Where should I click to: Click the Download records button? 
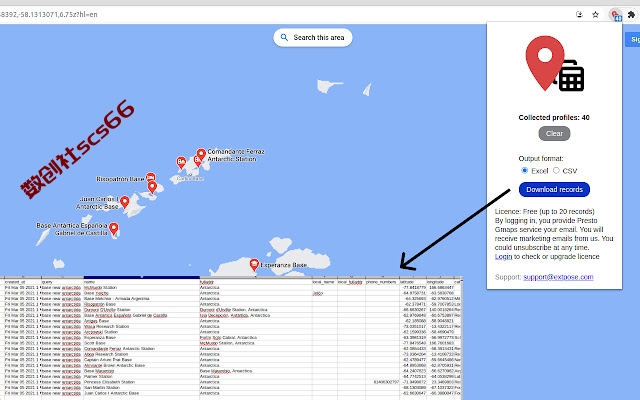click(x=554, y=189)
